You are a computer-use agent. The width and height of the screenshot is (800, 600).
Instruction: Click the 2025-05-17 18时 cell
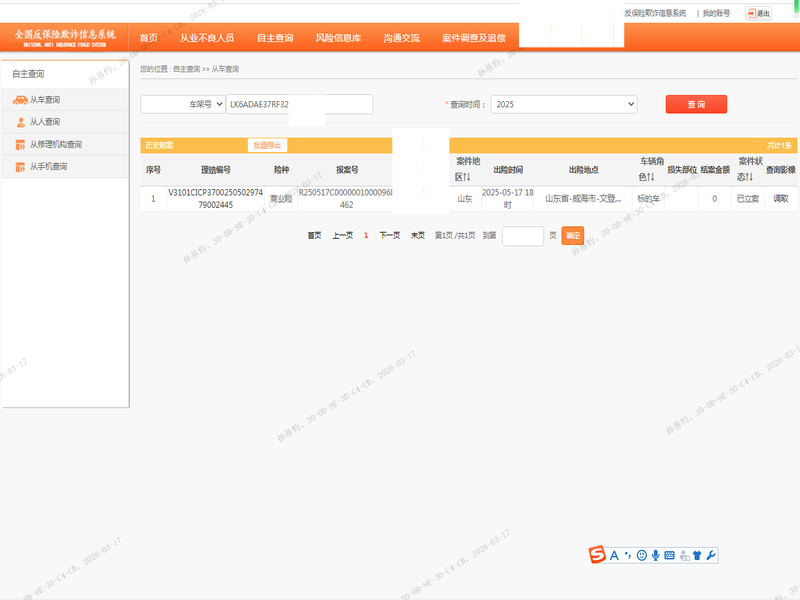[508, 198]
